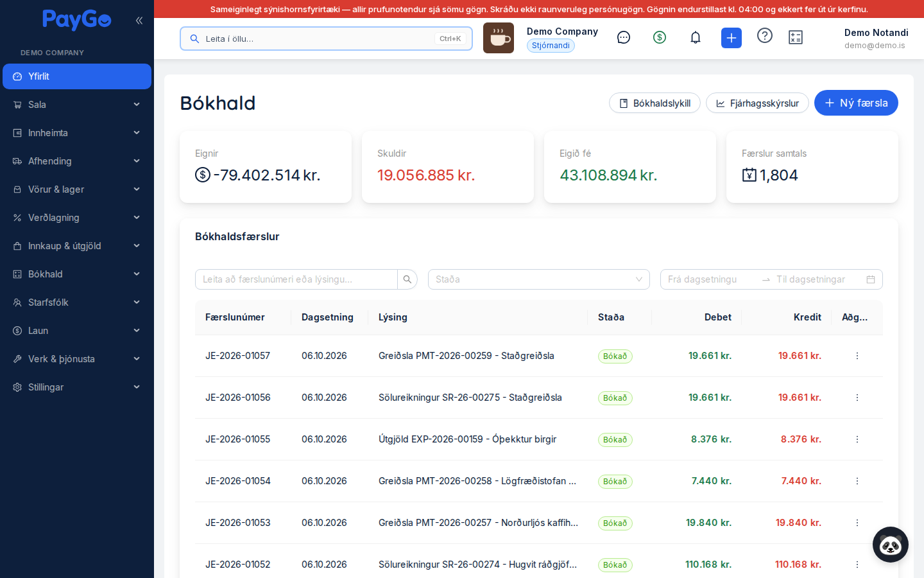Open the help question mark icon
This screenshot has height=578, width=924.
tap(765, 36)
